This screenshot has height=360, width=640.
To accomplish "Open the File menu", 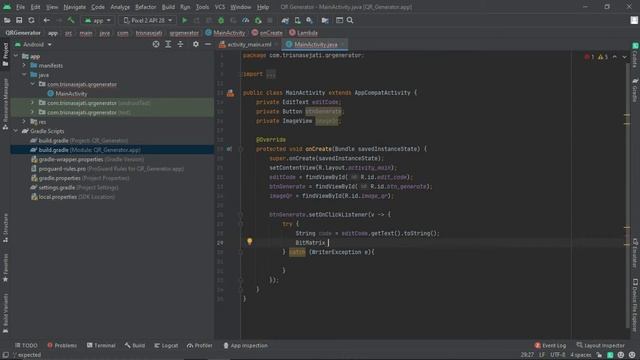I will pos(20,7).
